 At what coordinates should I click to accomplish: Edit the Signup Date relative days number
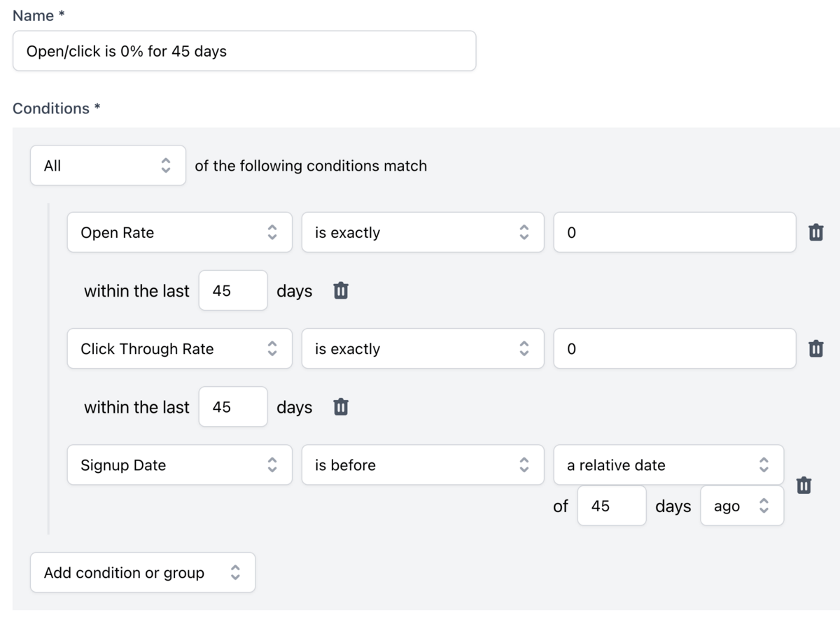(611, 506)
